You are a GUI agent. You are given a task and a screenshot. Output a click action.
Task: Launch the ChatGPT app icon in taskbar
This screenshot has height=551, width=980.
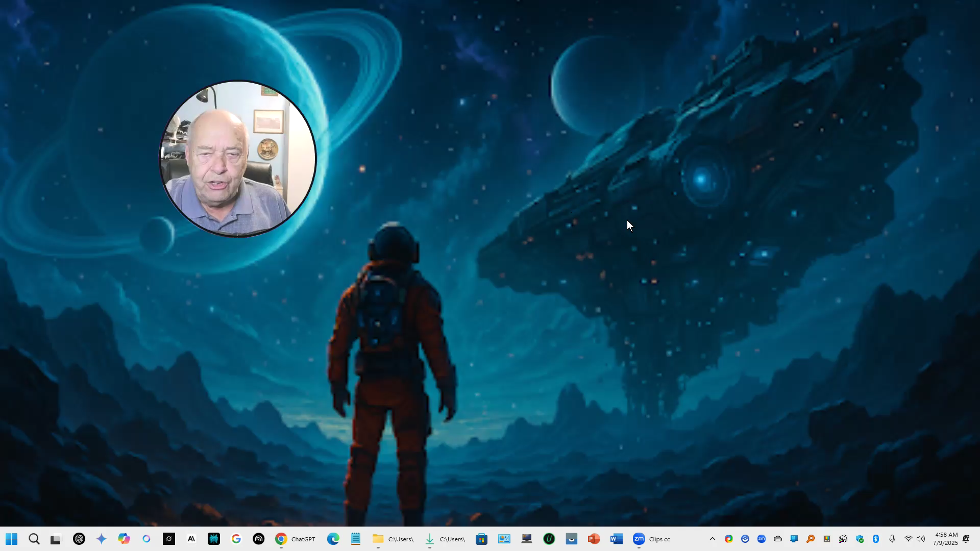tap(79, 539)
